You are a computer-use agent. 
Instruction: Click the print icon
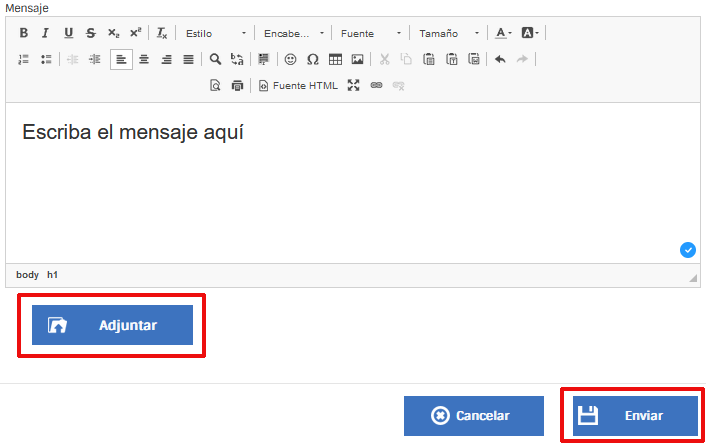237,85
